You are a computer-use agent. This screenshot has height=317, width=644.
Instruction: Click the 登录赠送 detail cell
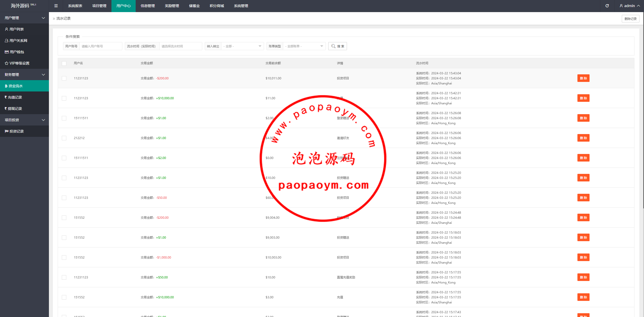[343, 118]
